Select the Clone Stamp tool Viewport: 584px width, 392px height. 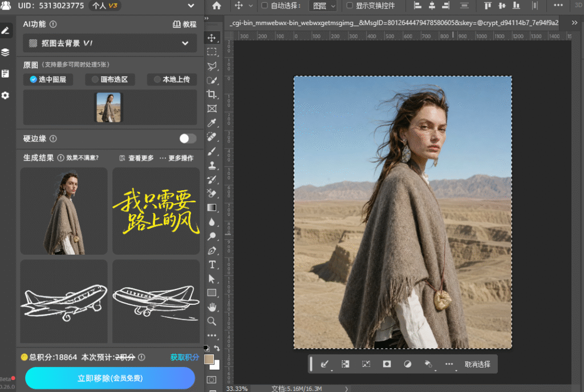click(212, 165)
